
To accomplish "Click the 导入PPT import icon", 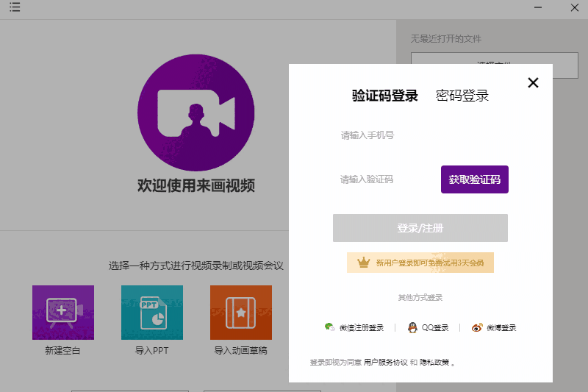I will pos(152,313).
